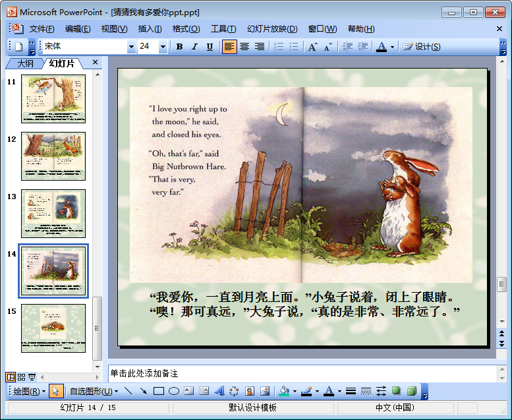The image size is (512, 420).
Task: Center align the text
Action: 244,47
